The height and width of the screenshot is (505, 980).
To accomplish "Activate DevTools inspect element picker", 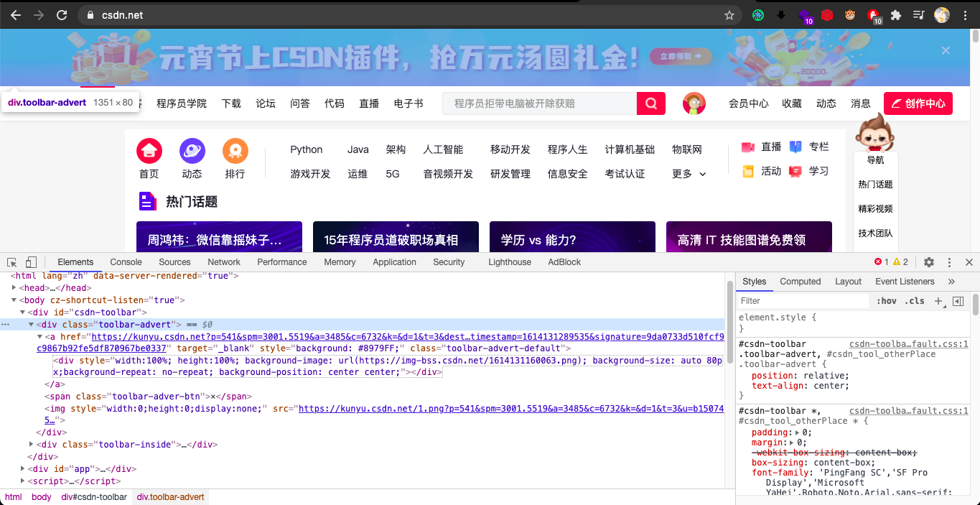I will (12, 262).
